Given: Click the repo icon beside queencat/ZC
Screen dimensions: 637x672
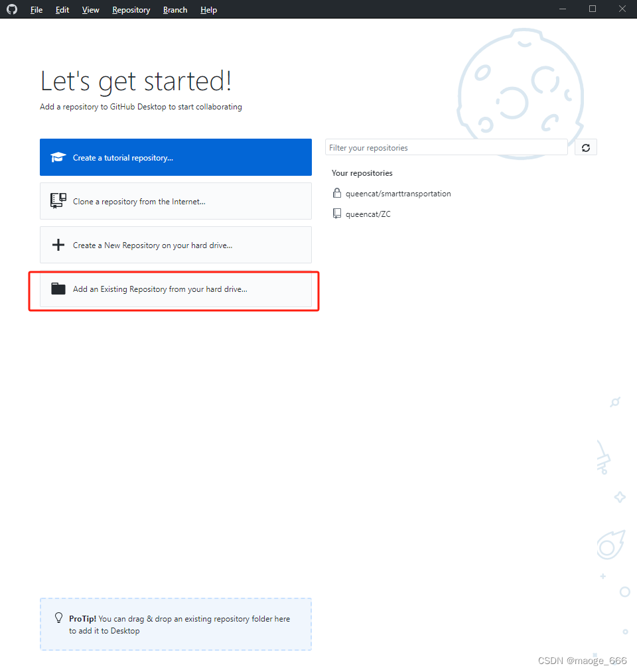Looking at the screenshot, I should (337, 214).
